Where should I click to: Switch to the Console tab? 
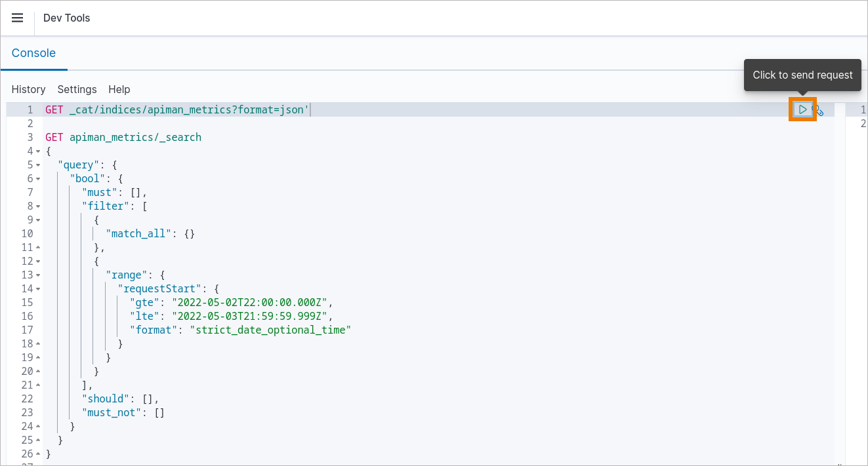click(x=33, y=53)
